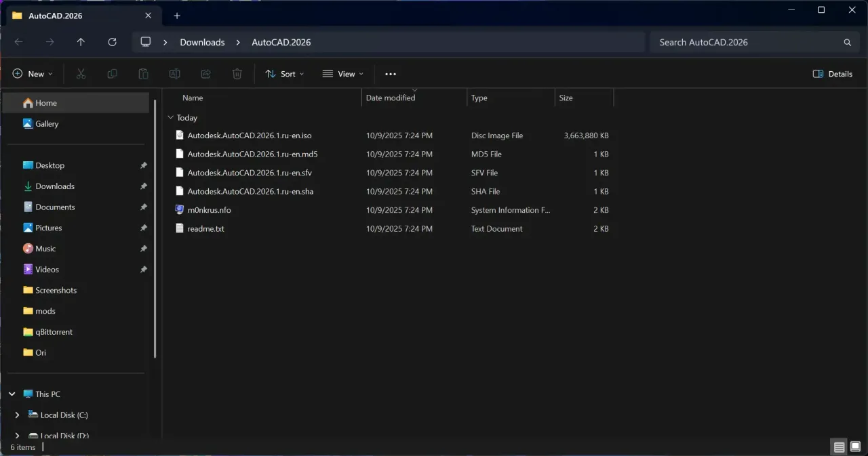Close the AutoCAD.2026 tab

(x=148, y=16)
